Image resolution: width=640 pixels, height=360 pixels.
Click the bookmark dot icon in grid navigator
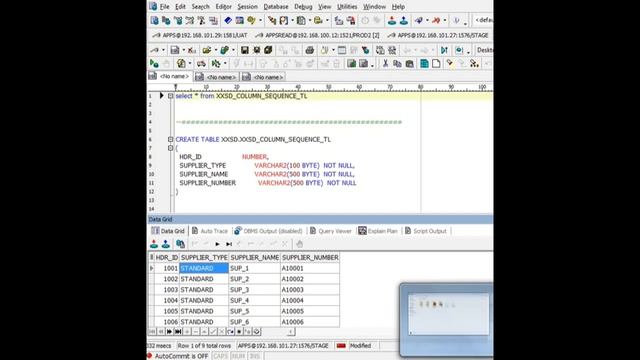point(239,332)
